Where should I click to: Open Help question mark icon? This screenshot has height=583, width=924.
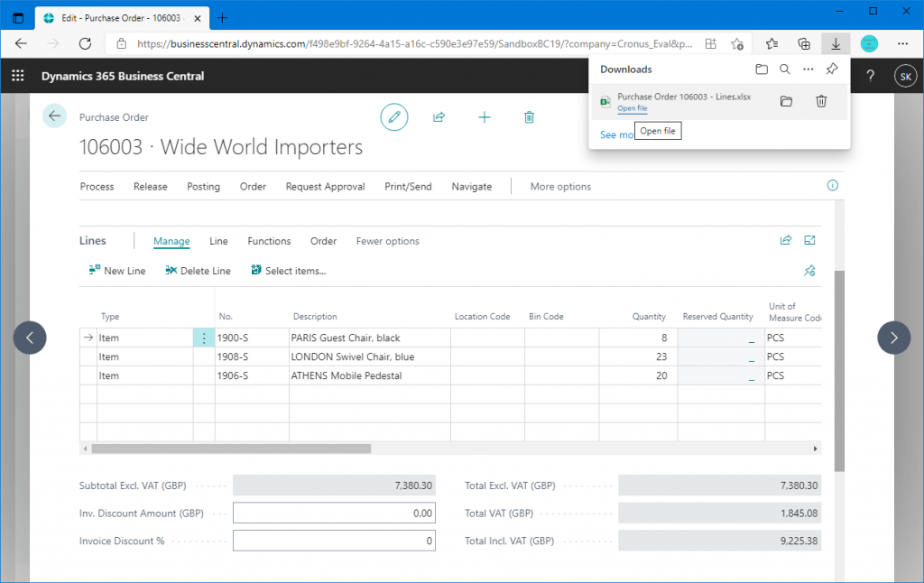[870, 76]
